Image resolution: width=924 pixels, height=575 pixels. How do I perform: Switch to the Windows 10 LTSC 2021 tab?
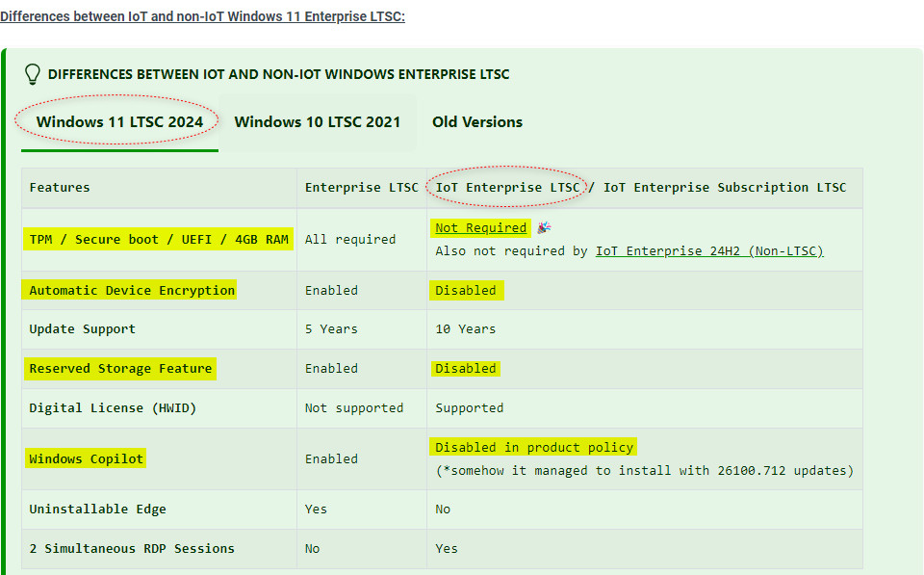click(x=317, y=122)
